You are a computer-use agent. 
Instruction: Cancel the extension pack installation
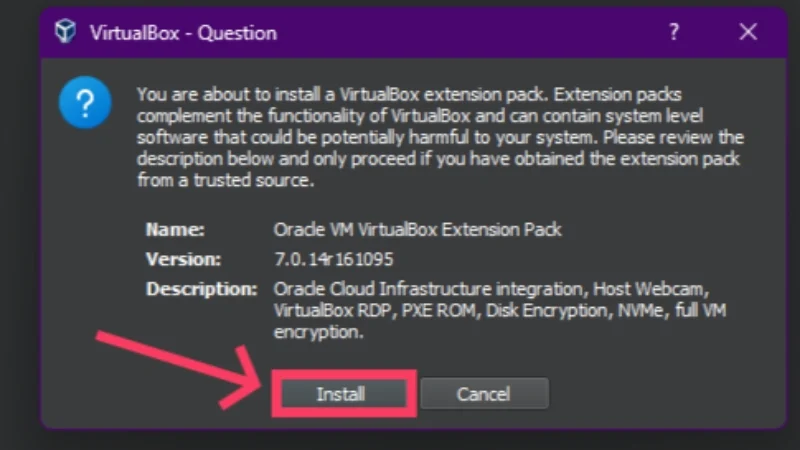[x=483, y=394]
